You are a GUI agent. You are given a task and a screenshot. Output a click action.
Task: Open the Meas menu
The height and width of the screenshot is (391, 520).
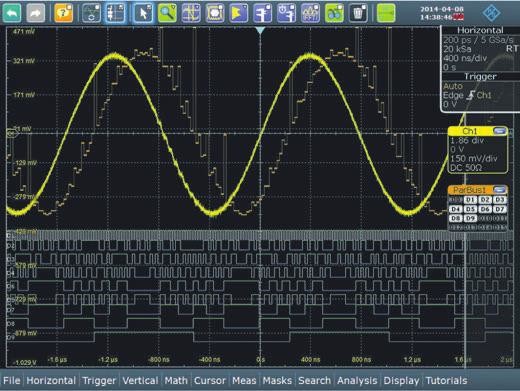tap(244, 380)
